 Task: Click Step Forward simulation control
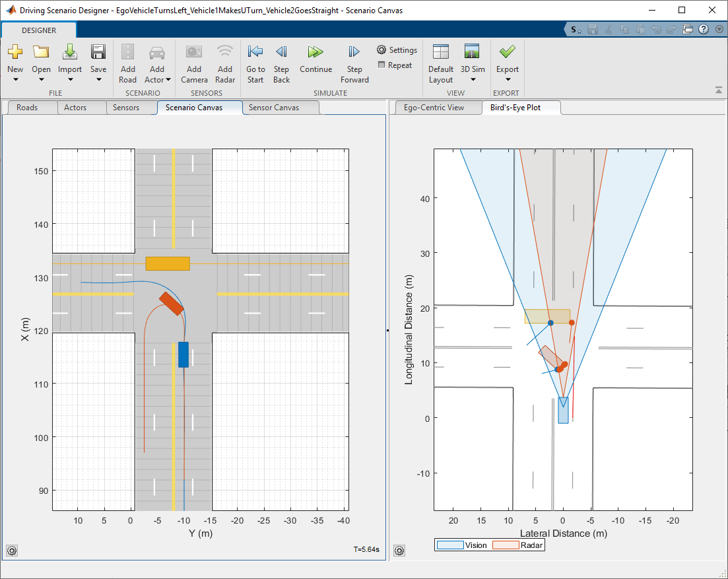click(354, 63)
